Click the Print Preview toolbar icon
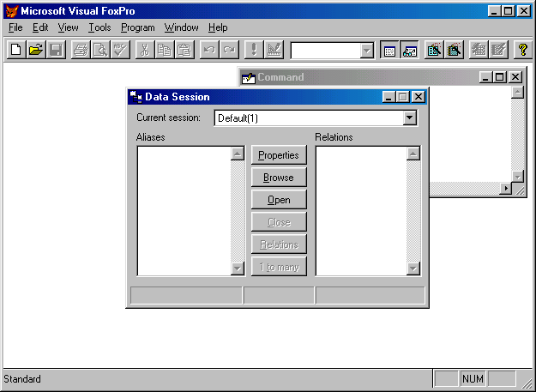The height and width of the screenshot is (392, 536). (101, 50)
